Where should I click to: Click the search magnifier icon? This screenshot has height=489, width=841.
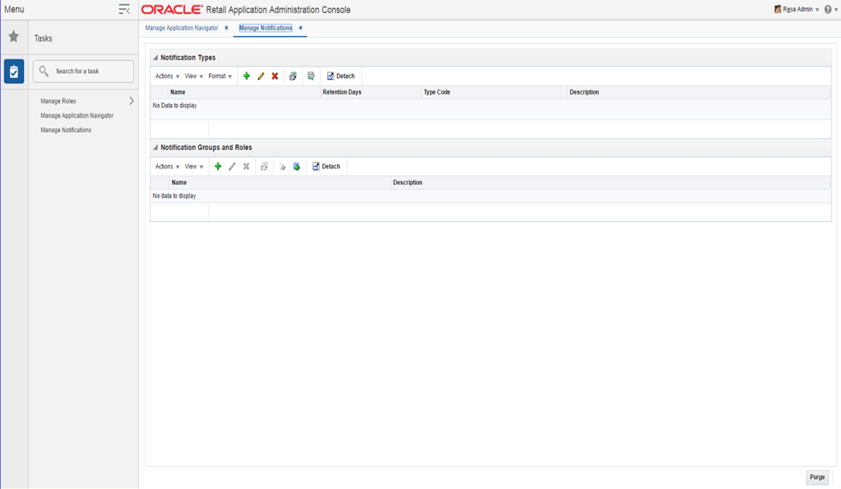tap(44, 71)
